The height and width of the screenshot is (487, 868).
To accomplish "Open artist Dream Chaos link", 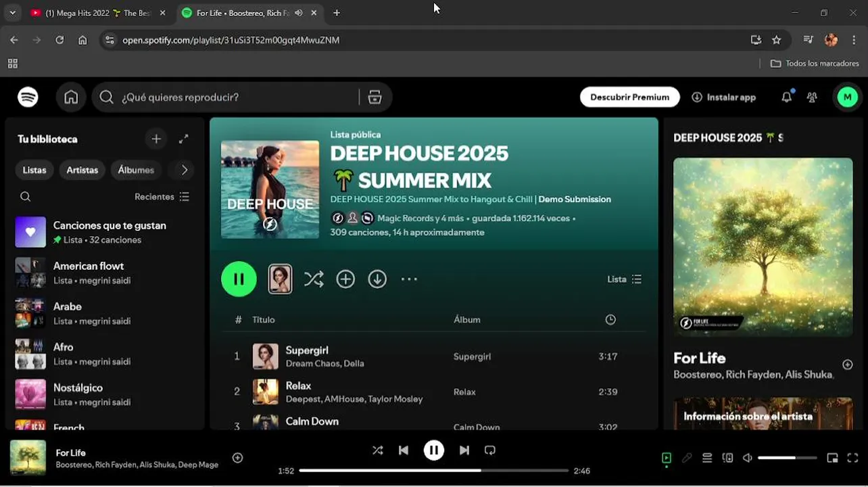I will (312, 364).
